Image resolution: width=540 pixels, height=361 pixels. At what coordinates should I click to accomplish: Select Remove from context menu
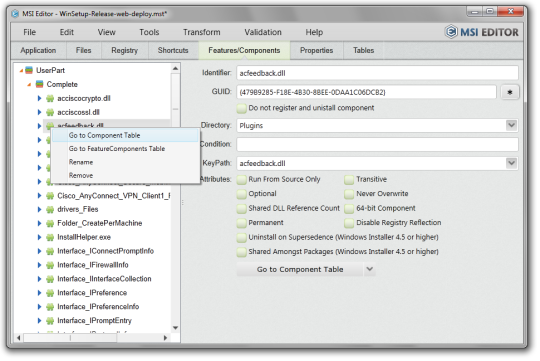126,176
